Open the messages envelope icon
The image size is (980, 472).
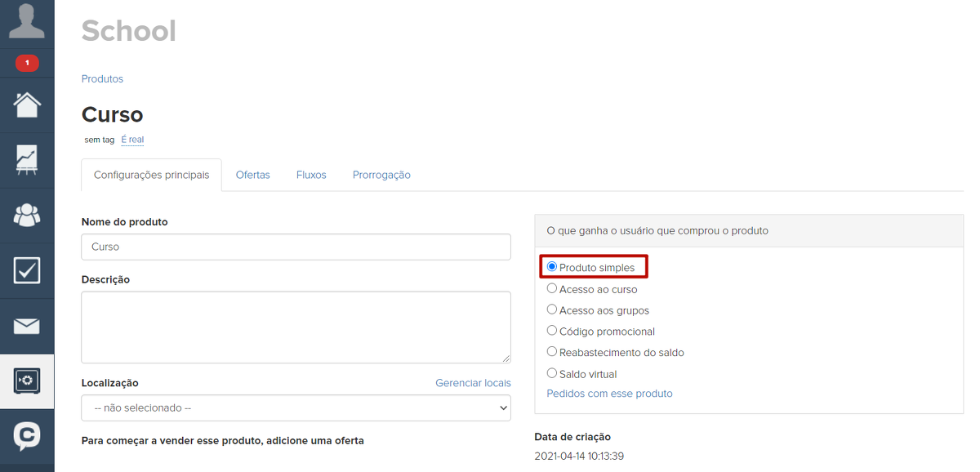(27, 327)
